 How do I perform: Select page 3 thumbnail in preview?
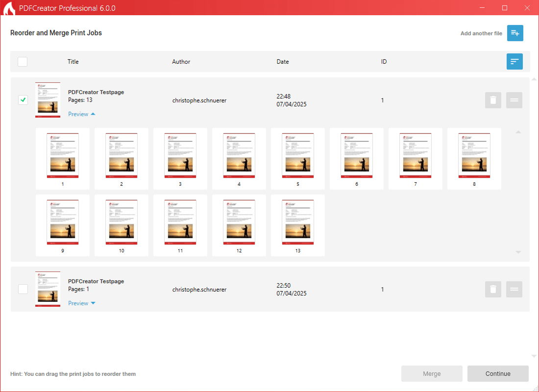[x=180, y=159]
